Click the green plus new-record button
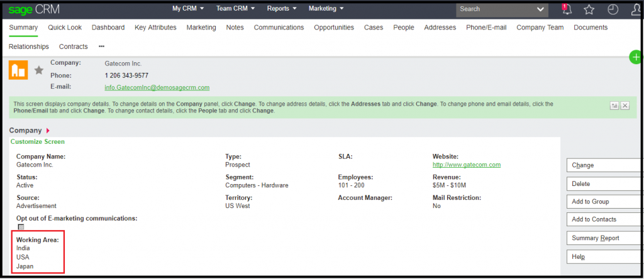Screen dimensions: 644x279 tap(636, 57)
